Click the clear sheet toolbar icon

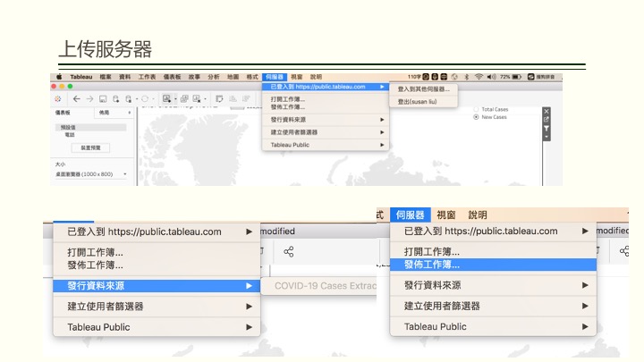(x=197, y=98)
